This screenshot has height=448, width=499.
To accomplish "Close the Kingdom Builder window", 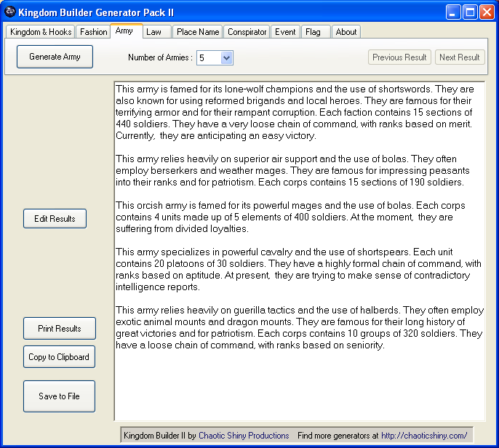I will tap(487, 12).
